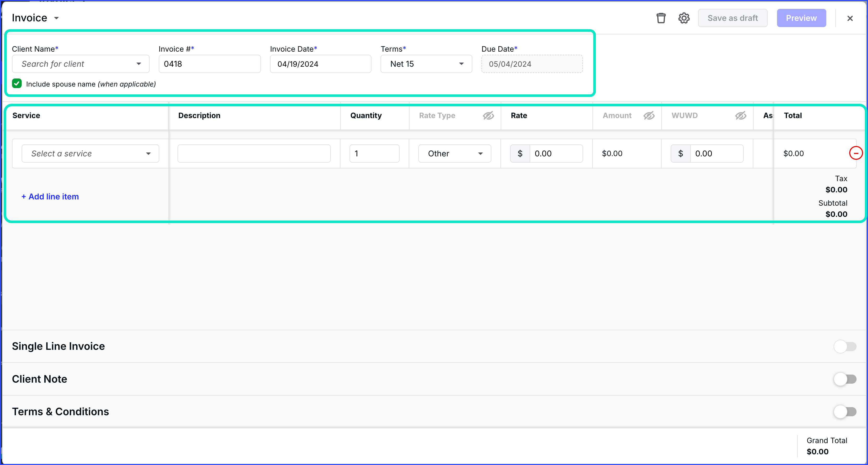Expand the Net 15 terms dropdown
Image resolution: width=868 pixels, height=465 pixels.
426,64
